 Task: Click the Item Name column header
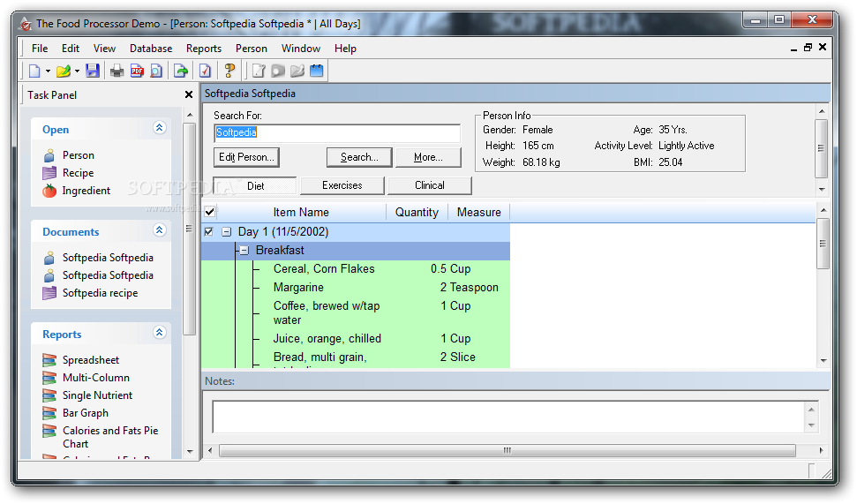pyautogui.click(x=301, y=212)
